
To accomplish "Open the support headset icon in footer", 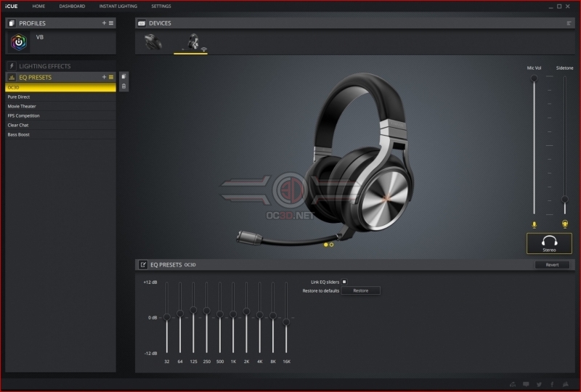I will [513, 384].
